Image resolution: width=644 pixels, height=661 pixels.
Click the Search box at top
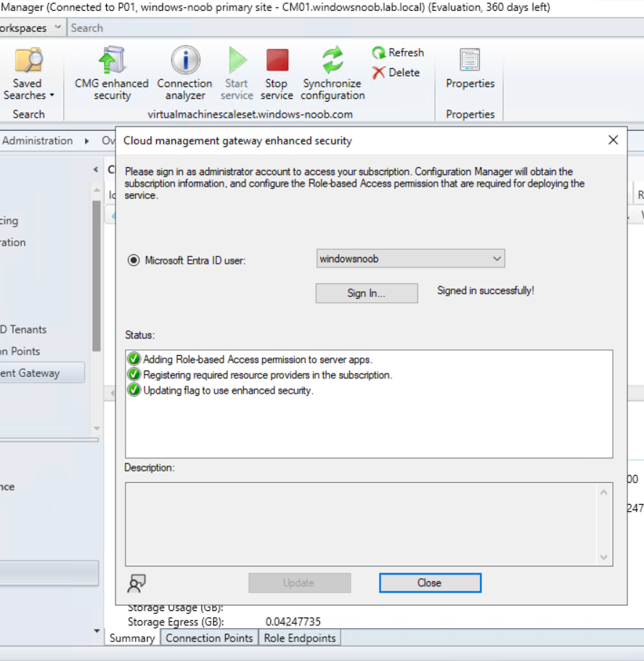(x=355, y=28)
